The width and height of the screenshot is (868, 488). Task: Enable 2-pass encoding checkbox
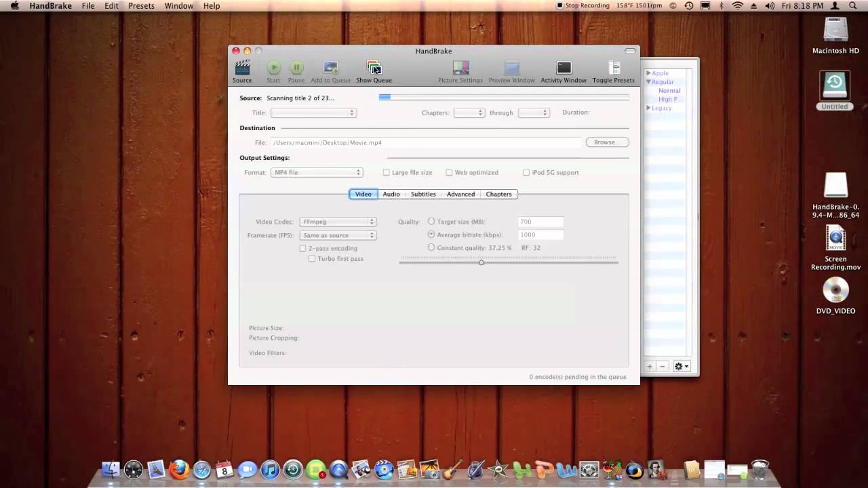coord(302,248)
